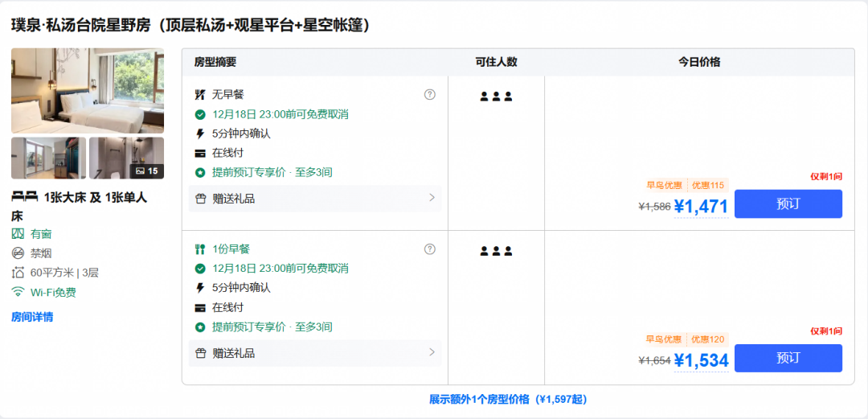Click 5分钟内确认 in the 1份早餐 rate
Image resolution: width=868 pixels, height=419 pixels.
pos(241,288)
